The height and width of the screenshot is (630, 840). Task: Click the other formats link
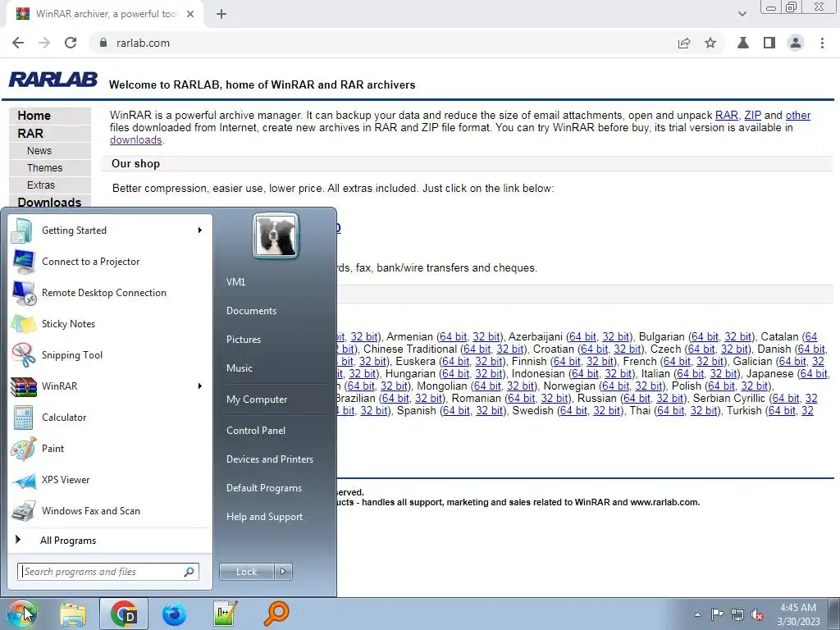coord(797,115)
